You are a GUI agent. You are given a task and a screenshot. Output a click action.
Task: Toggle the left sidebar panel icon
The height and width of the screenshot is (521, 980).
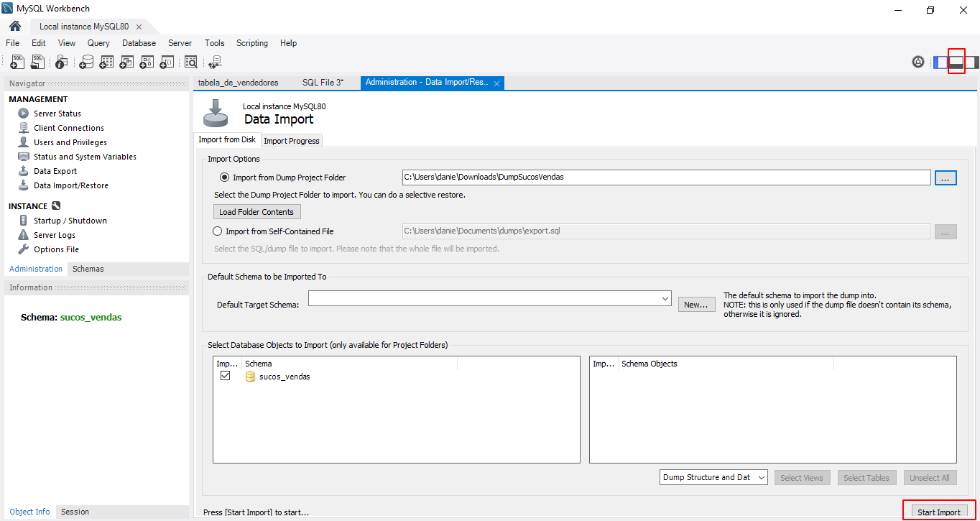click(940, 62)
